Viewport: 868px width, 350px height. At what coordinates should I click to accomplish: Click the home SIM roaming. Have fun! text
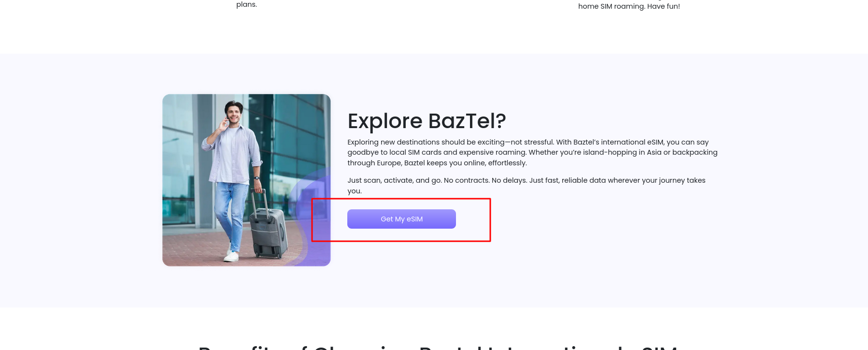[629, 6]
